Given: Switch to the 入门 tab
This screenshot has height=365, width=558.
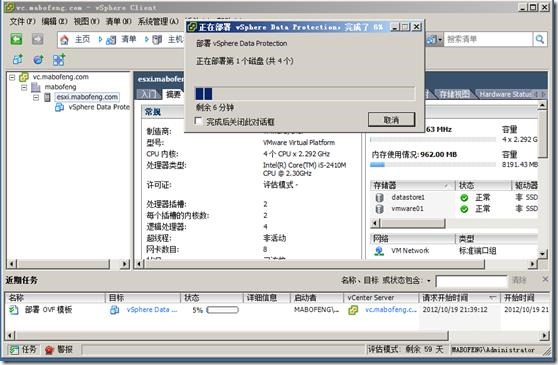Looking at the screenshot, I should (148, 94).
